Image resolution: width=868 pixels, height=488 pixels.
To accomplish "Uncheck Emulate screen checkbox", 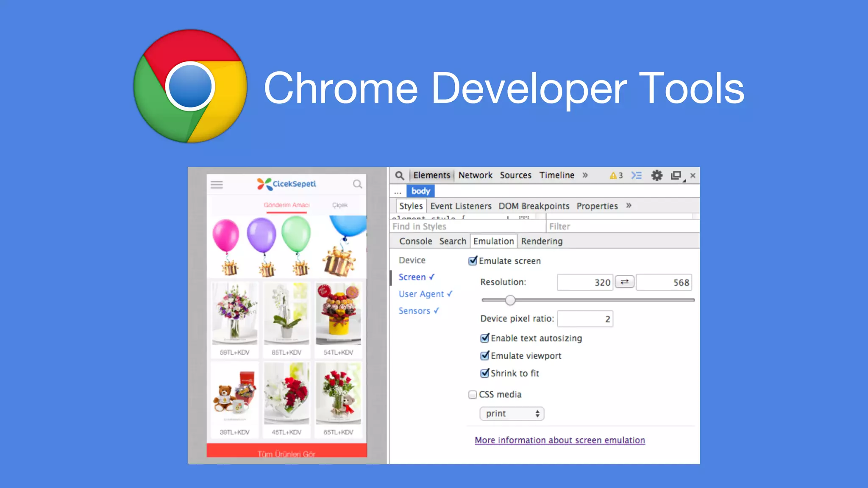I will [x=473, y=261].
